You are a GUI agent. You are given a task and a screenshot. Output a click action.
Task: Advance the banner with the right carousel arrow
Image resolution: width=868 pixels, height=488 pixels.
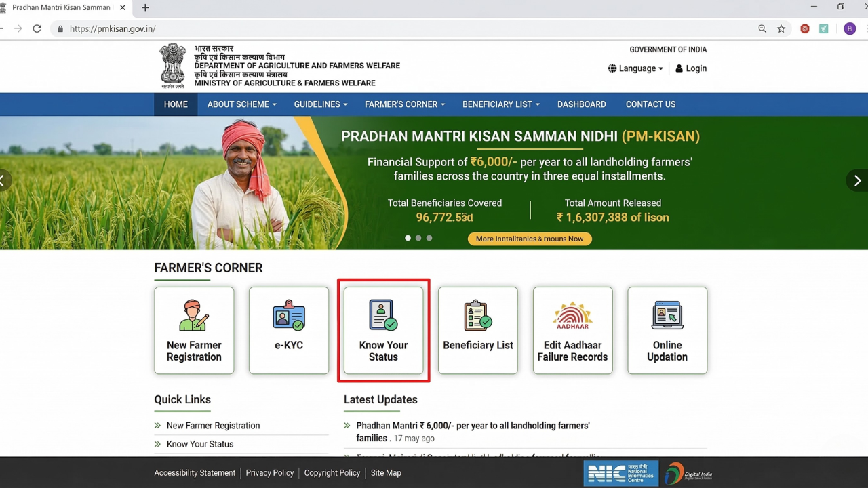[857, 180]
